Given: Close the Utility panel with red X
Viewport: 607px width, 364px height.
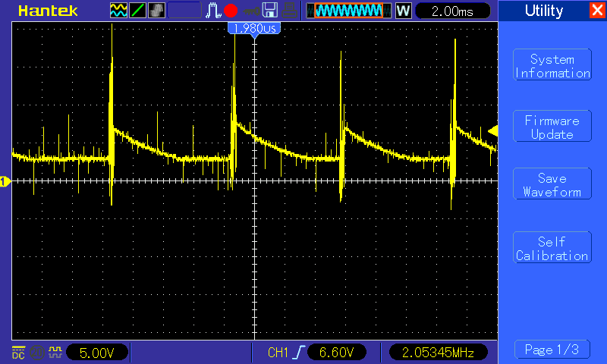Looking at the screenshot, I should pyautogui.click(x=596, y=10).
